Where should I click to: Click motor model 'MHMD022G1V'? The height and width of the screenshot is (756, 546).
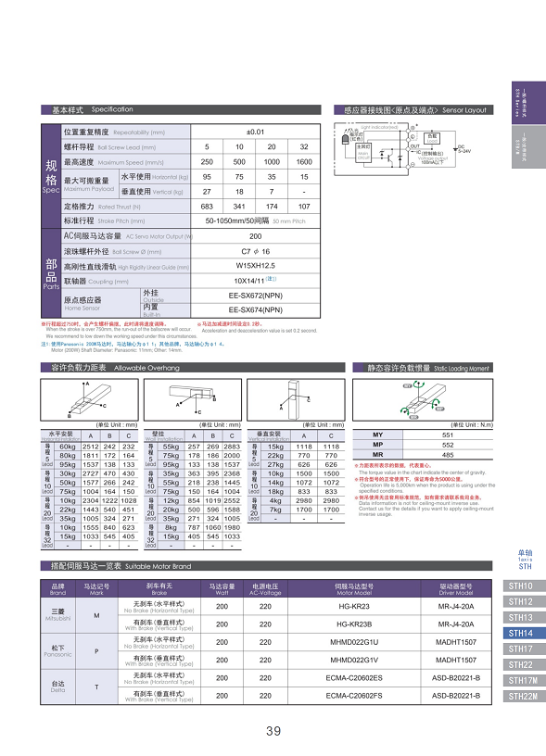(354, 660)
